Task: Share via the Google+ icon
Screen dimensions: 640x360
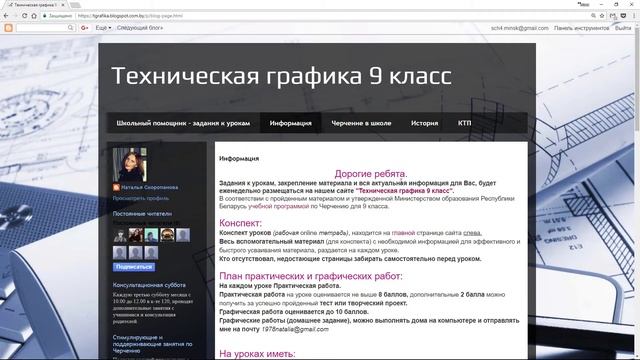Action: [x=84, y=28]
